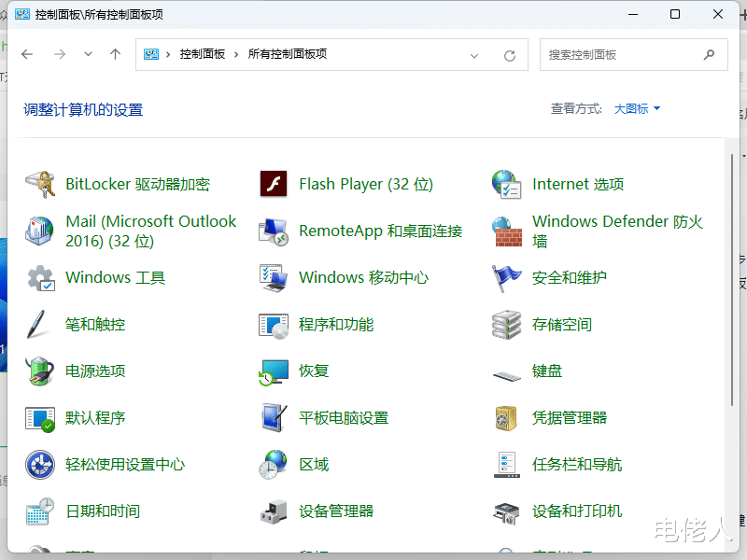Expand the address bar history dropdown
The height and width of the screenshot is (560, 747).
(x=474, y=55)
